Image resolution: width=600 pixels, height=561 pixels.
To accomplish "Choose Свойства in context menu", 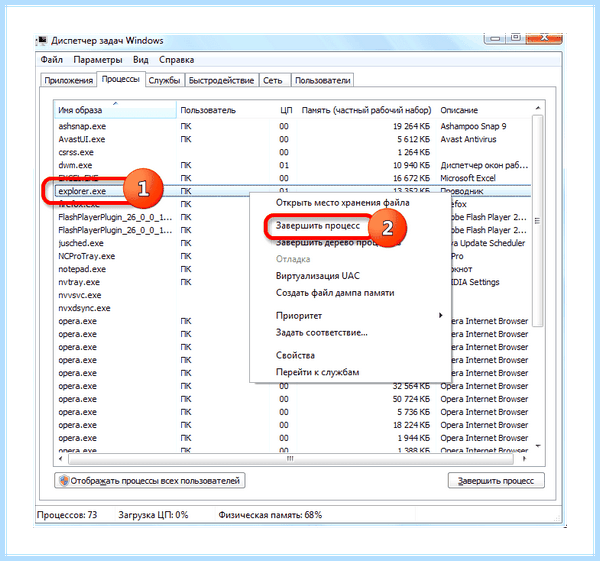I will coord(295,356).
